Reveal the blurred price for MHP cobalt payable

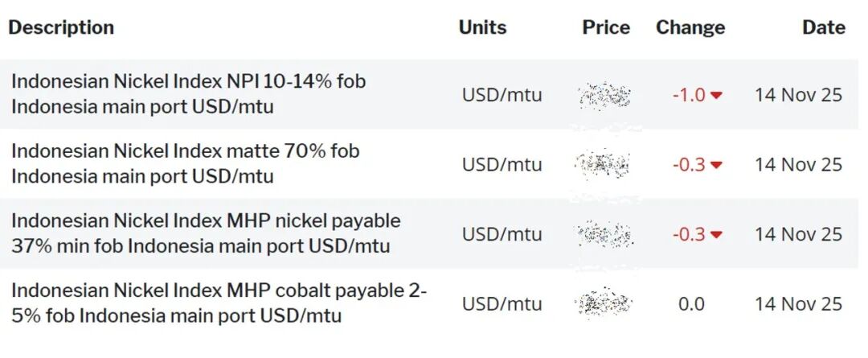tap(604, 304)
